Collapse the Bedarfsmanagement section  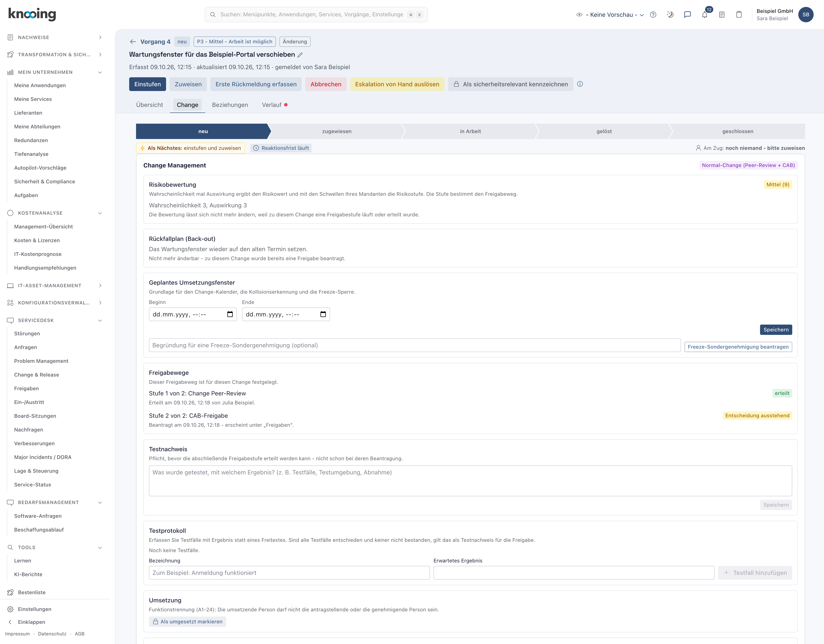(100, 503)
